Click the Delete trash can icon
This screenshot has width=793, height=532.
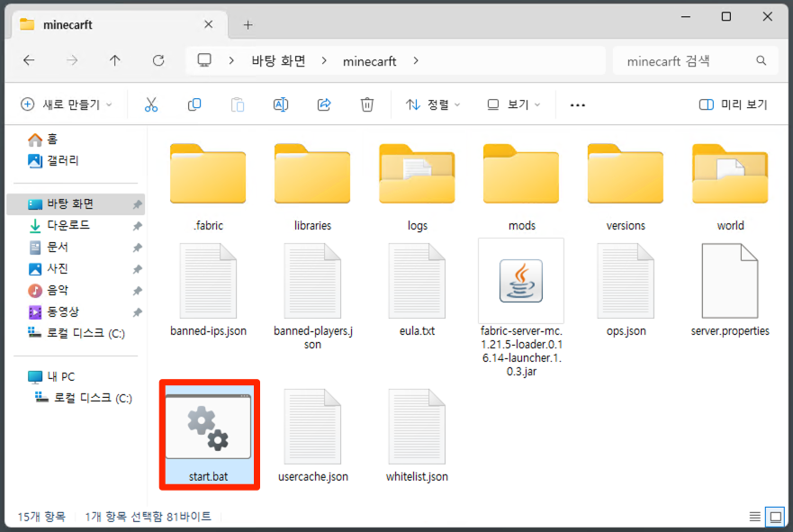367,104
